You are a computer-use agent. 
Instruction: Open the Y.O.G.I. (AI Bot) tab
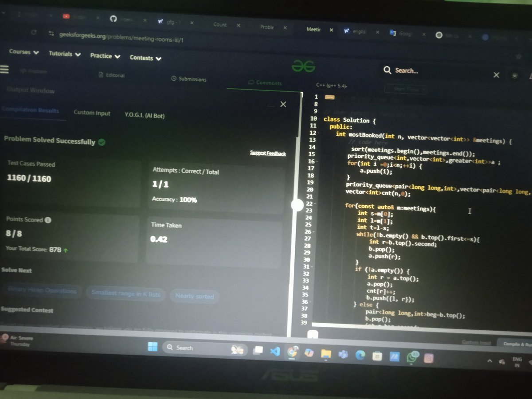[x=145, y=115]
